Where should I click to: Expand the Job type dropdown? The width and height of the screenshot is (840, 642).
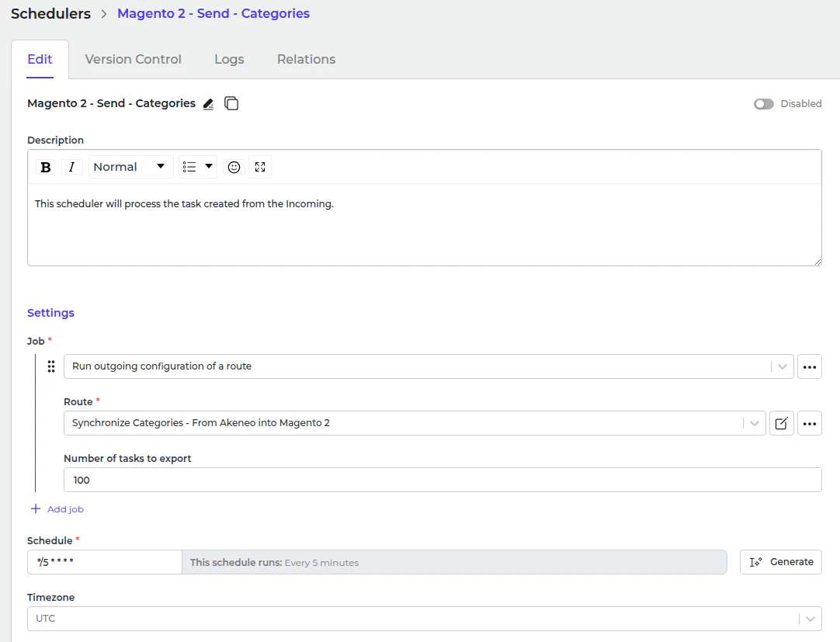[782, 366]
